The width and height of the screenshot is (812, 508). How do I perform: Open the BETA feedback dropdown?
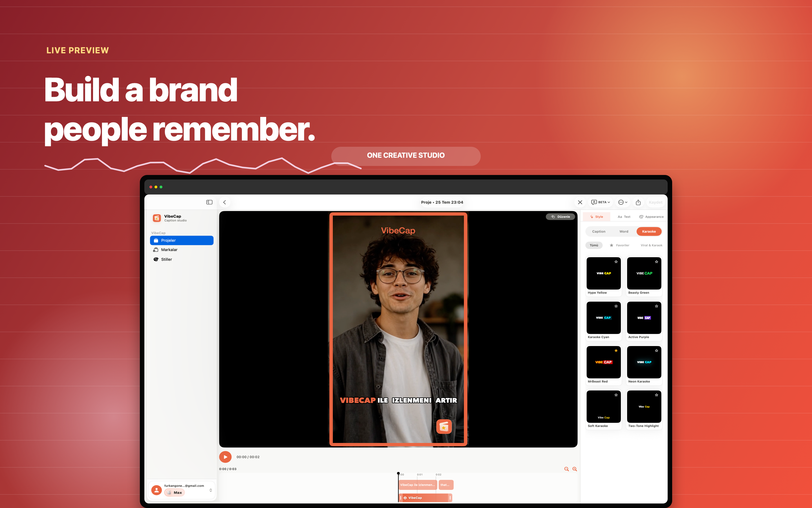(601, 202)
